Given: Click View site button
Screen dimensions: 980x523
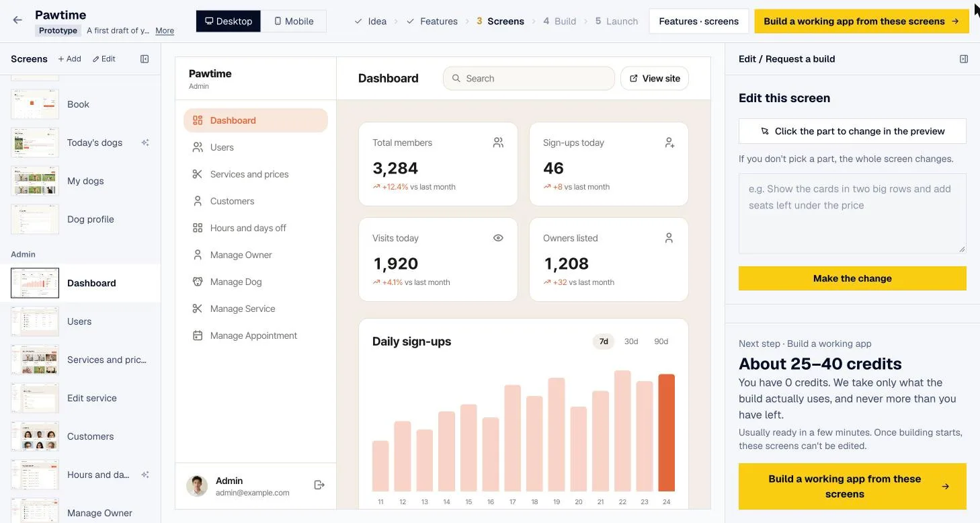Looking at the screenshot, I should point(655,79).
